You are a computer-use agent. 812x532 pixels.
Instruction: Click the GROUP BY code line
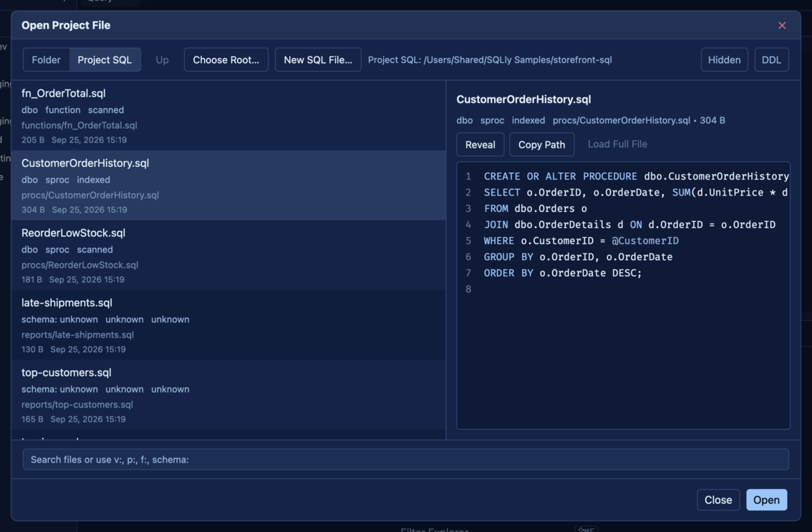click(578, 257)
